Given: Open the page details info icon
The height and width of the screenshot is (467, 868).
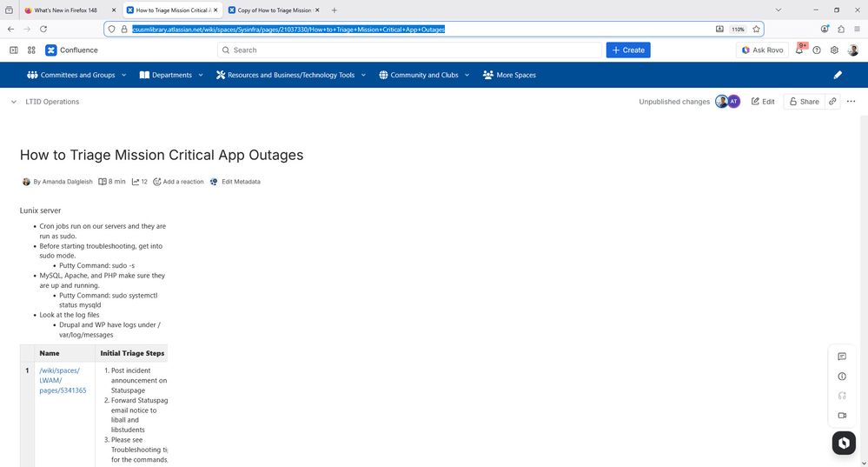Looking at the screenshot, I should (x=842, y=377).
